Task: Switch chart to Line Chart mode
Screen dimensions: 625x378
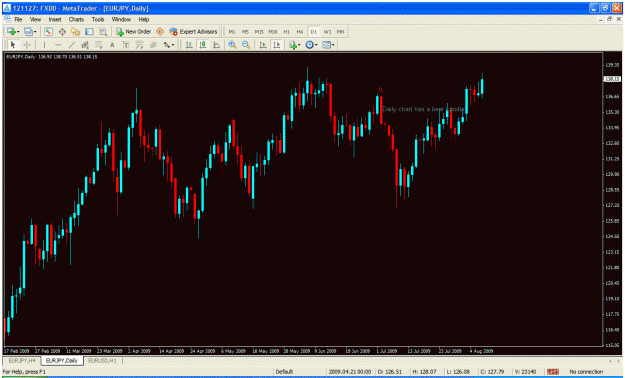Action: point(216,45)
